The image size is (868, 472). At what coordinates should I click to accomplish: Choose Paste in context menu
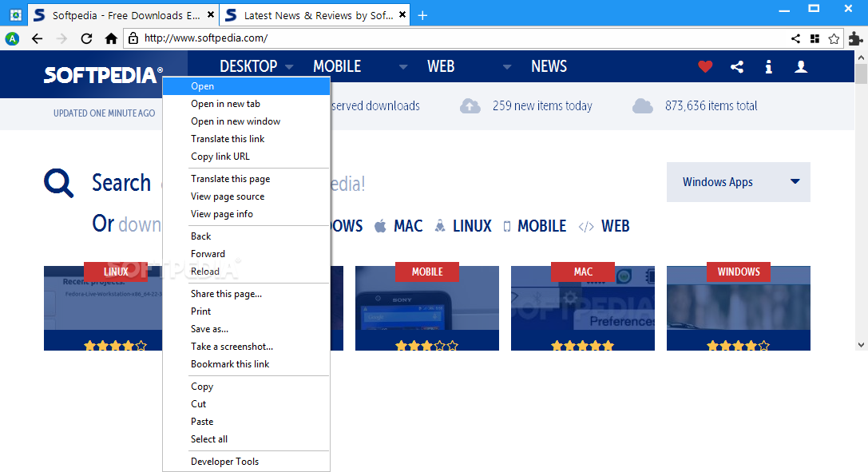246,422
